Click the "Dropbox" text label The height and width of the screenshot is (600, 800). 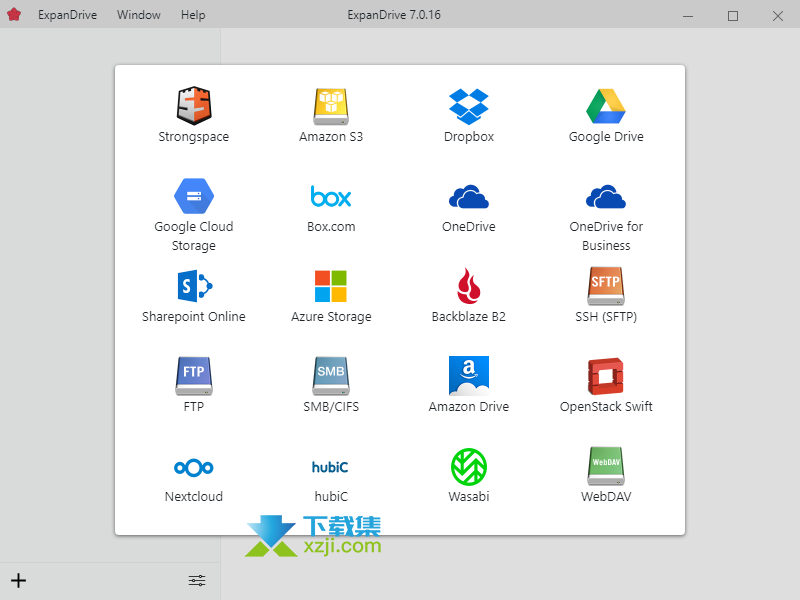[469, 137]
